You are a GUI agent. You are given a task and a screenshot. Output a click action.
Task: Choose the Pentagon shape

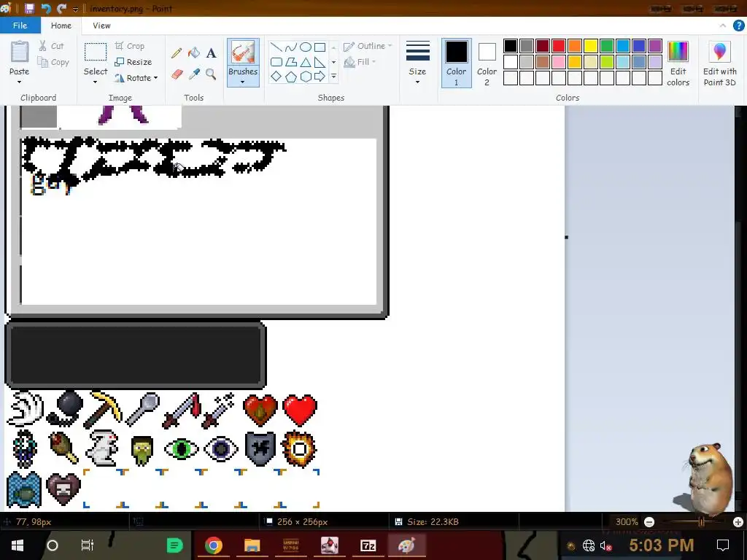[290, 76]
